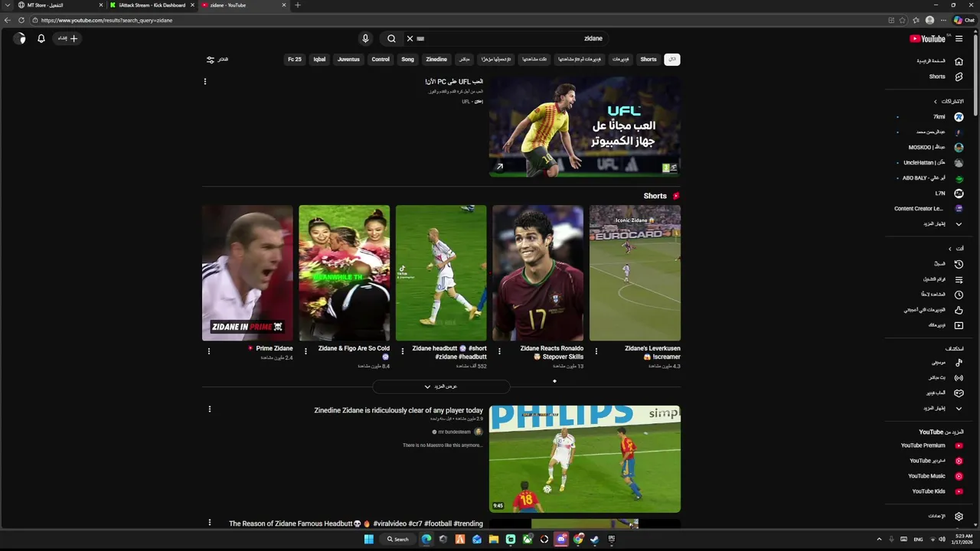
Task: Open the notifications bell
Action: pyautogui.click(x=41, y=38)
